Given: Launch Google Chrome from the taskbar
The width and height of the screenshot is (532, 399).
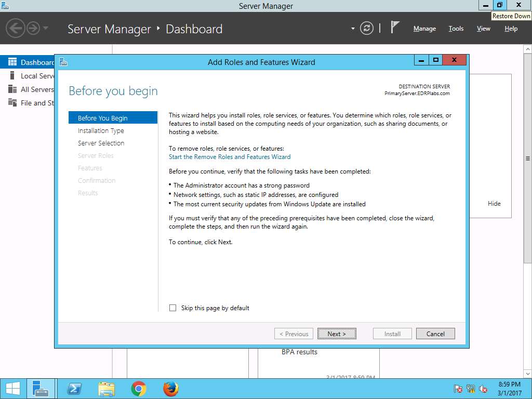Looking at the screenshot, I should (138, 389).
